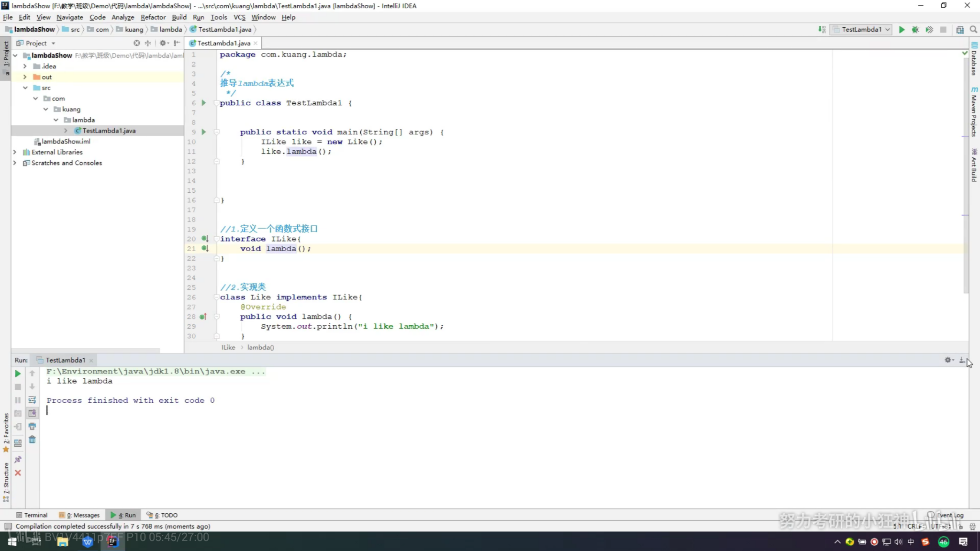This screenshot has width=980, height=551.
Task: Expand TestLambda1.java tree node
Action: (x=66, y=131)
